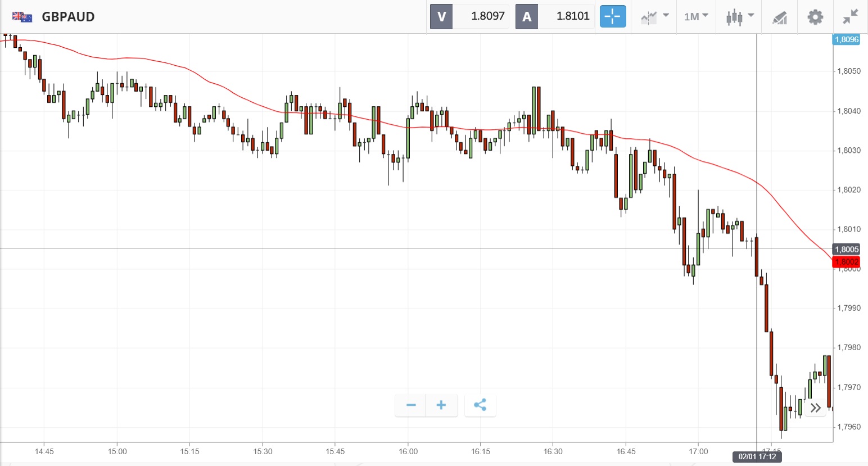Image resolution: width=868 pixels, height=466 pixels.
Task: Select the drawing tools pencil icon
Action: (779, 17)
